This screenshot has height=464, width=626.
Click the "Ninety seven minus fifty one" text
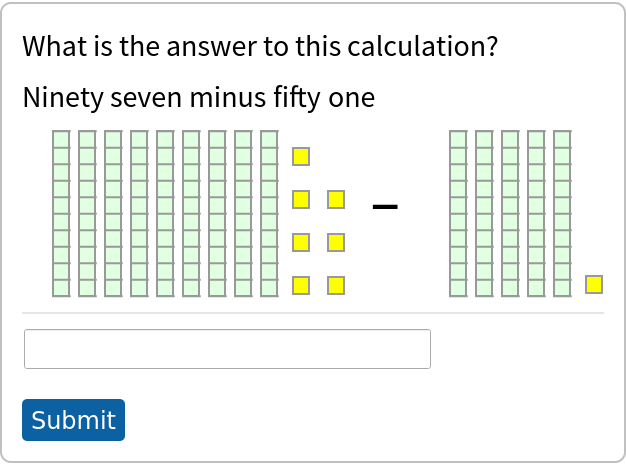(199, 98)
